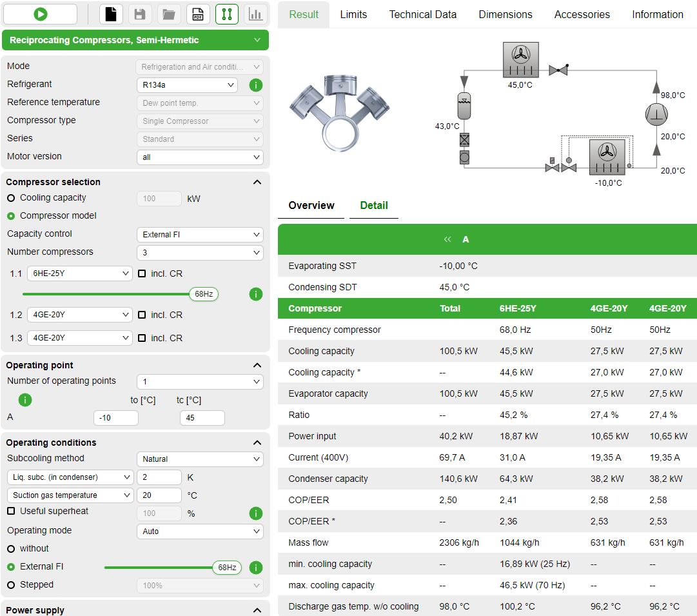Select the Cooling capacity radio button
This screenshot has height=616, width=697.
[11, 198]
